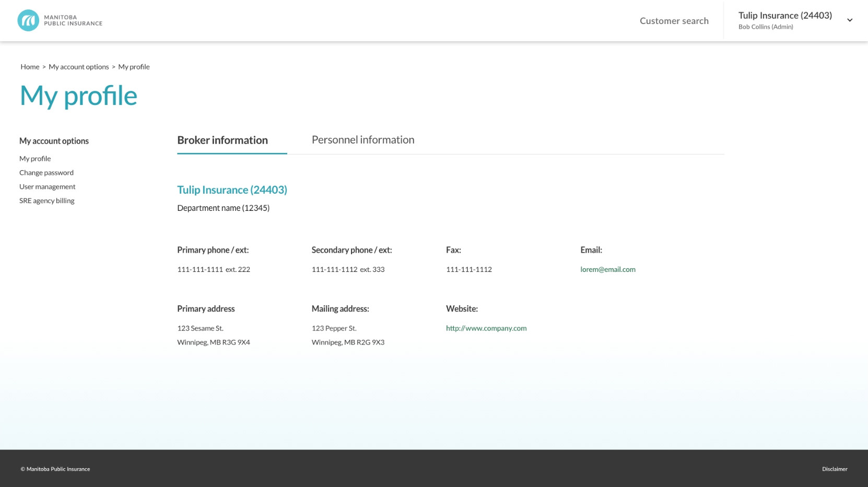868x487 pixels.
Task: Click the Tulip Insurance (24403) heading
Action: tap(232, 190)
